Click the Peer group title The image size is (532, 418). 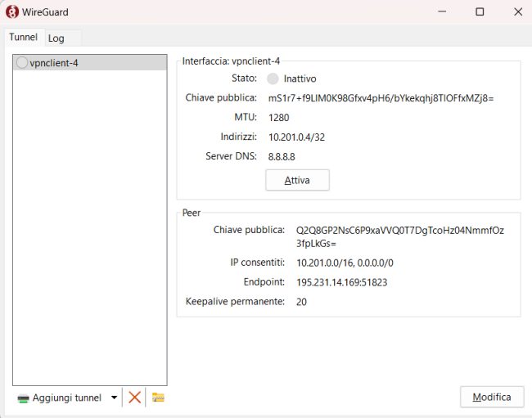tap(192, 213)
